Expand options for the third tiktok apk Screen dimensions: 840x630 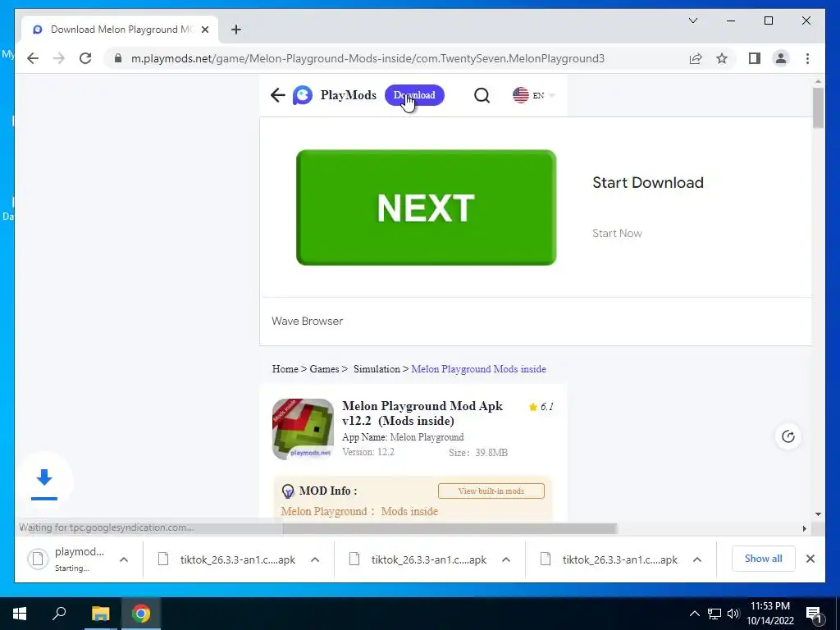coord(697,559)
